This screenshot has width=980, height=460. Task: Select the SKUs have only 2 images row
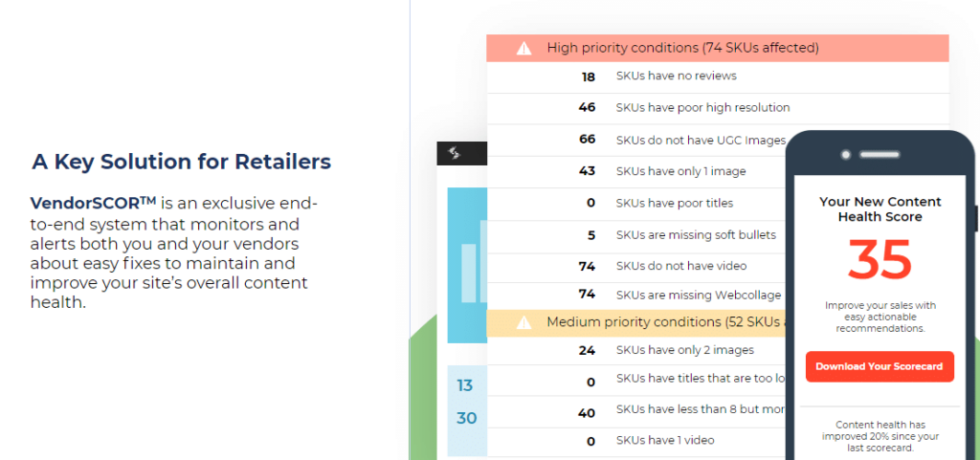tap(636, 351)
